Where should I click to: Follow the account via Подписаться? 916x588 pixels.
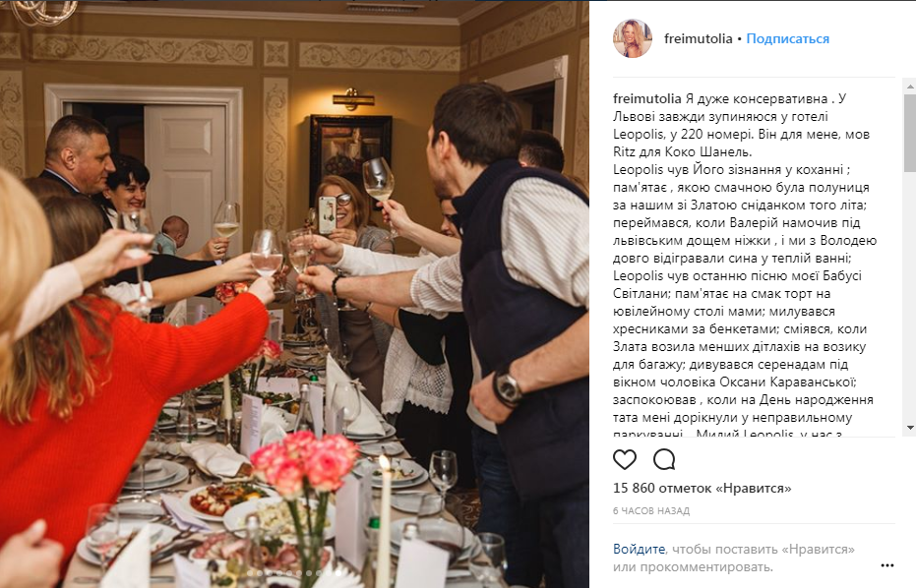(787, 38)
